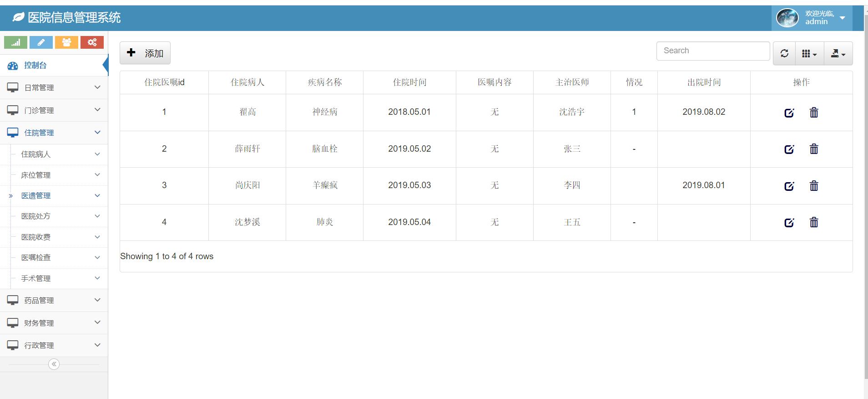Image resolution: width=868 pixels, height=399 pixels.
Task: Click chevron beside 日常管理
Action: click(x=97, y=87)
